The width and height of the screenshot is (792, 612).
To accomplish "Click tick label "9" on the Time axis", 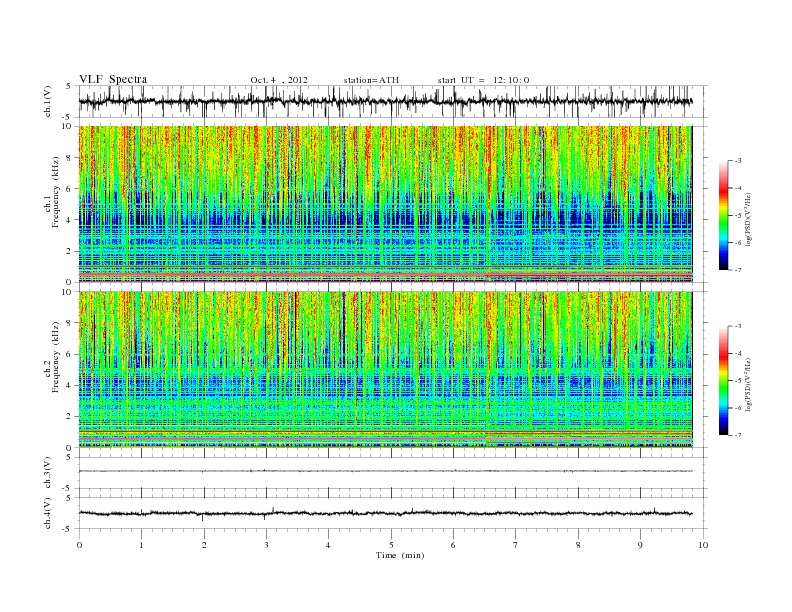I will point(640,545).
